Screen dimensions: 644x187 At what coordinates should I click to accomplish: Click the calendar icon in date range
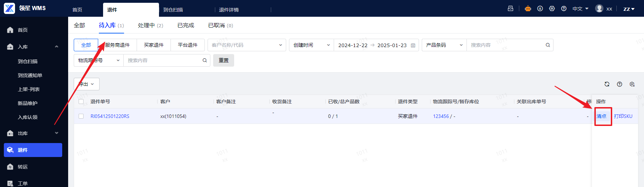click(x=413, y=45)
